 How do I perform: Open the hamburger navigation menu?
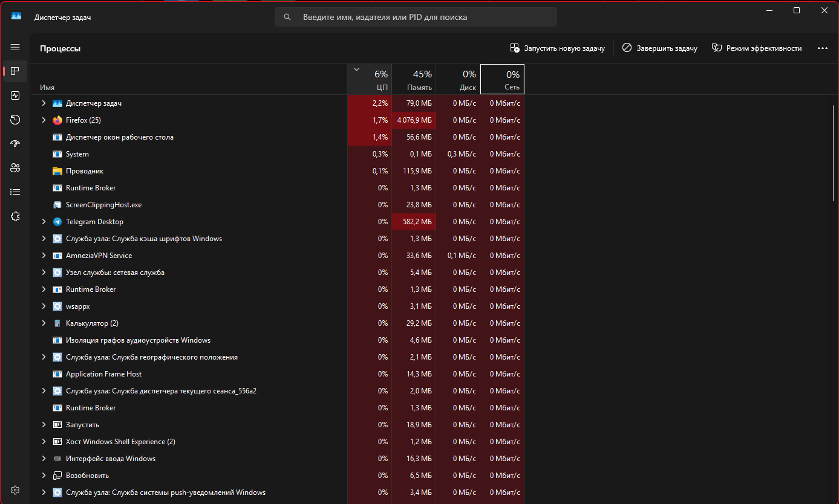pos(15,47)
